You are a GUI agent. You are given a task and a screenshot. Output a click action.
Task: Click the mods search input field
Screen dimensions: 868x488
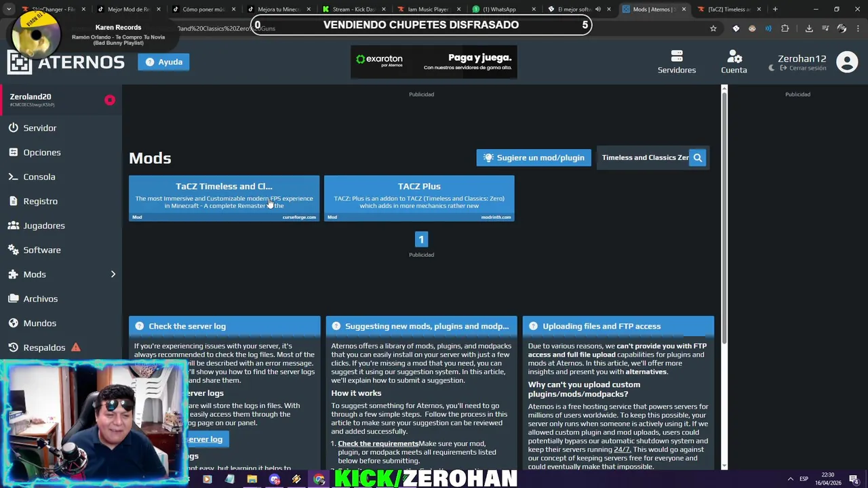[x=644, y=158]
